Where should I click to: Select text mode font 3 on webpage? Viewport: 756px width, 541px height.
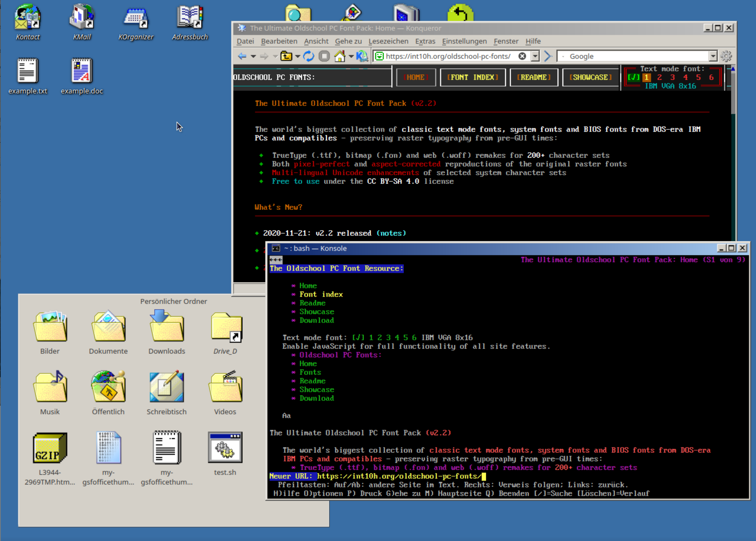(672, 77)
